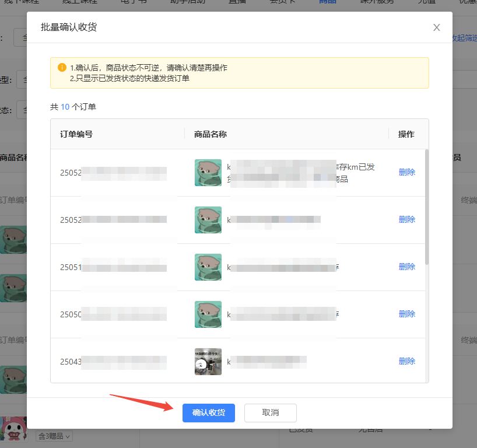
Task: Close the 批量确认收货 dialog with X
Action: point(436,27)
